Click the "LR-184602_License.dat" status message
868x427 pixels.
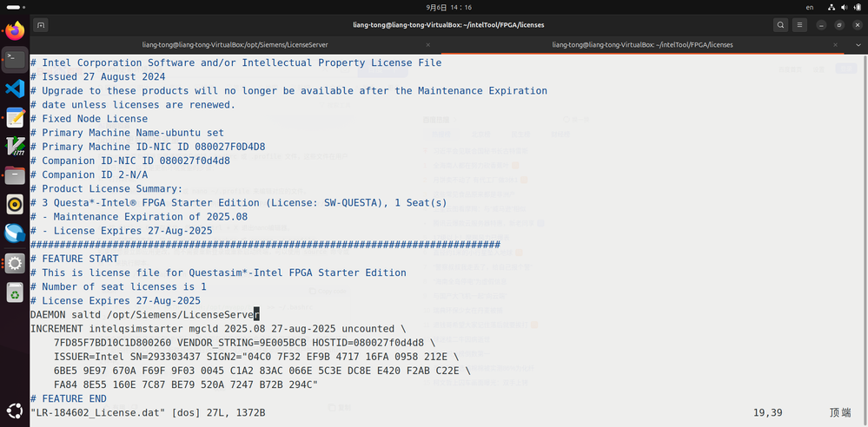point(147,412)
